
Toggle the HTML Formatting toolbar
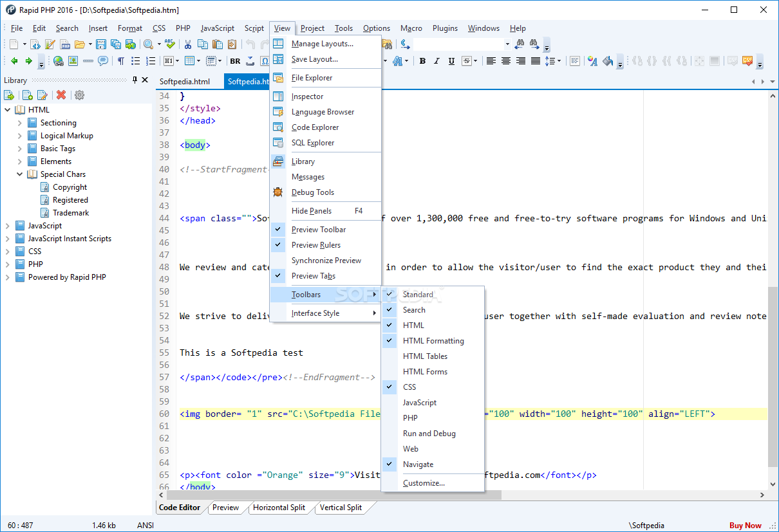point(433,341)
